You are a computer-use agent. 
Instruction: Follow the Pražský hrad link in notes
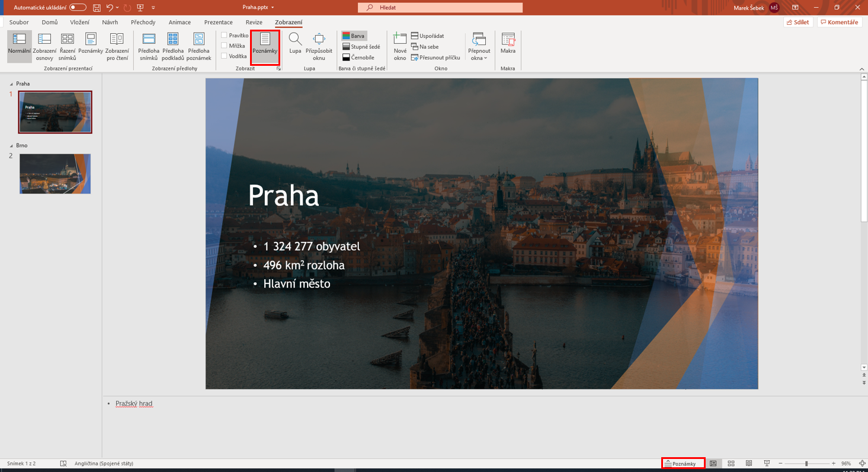pyautogui.click(x=133, y=403)
